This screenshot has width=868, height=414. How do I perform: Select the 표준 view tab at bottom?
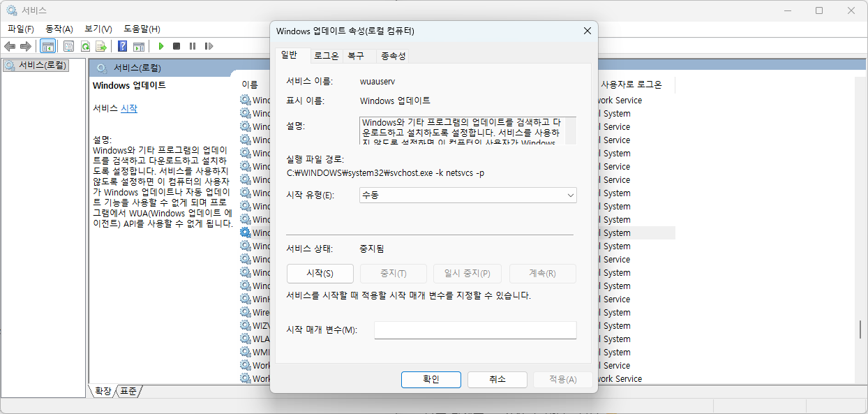pyautogui.click(x=129, y=392)
